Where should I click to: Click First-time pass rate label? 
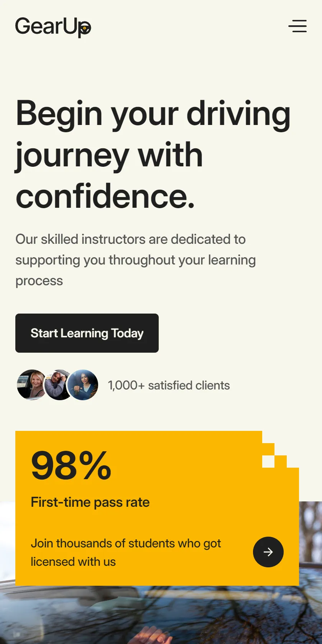(90, 502)
